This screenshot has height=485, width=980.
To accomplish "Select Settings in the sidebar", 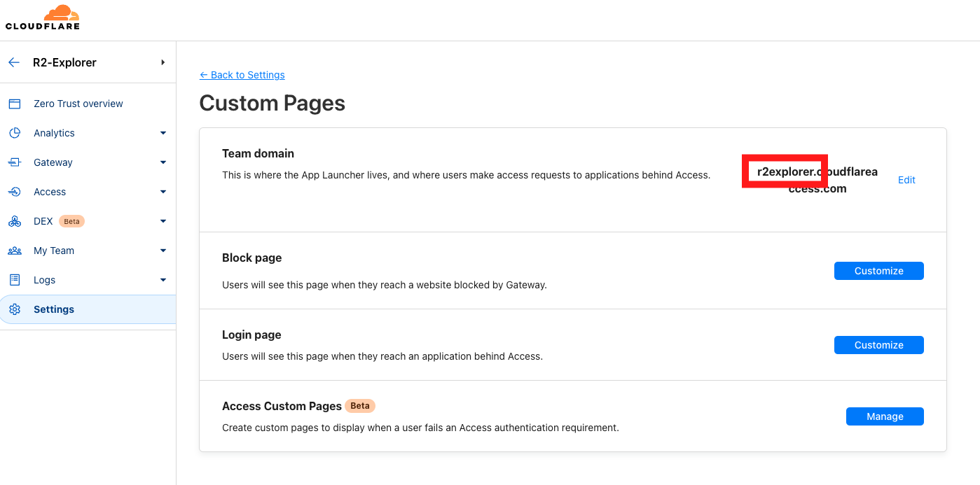I will [x=88, y=309].
